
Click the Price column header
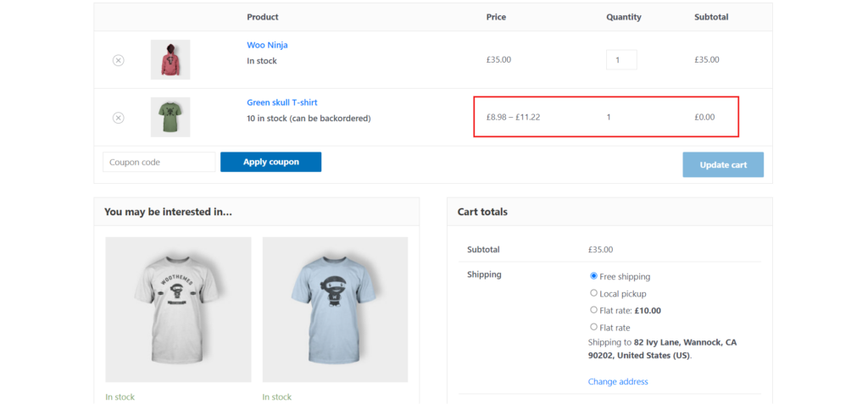tap(496, 17)
